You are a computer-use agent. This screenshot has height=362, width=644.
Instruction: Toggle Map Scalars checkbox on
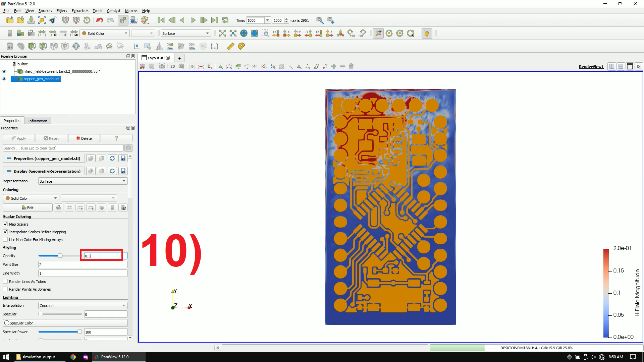pyautogui.click(x=6, y=224)
